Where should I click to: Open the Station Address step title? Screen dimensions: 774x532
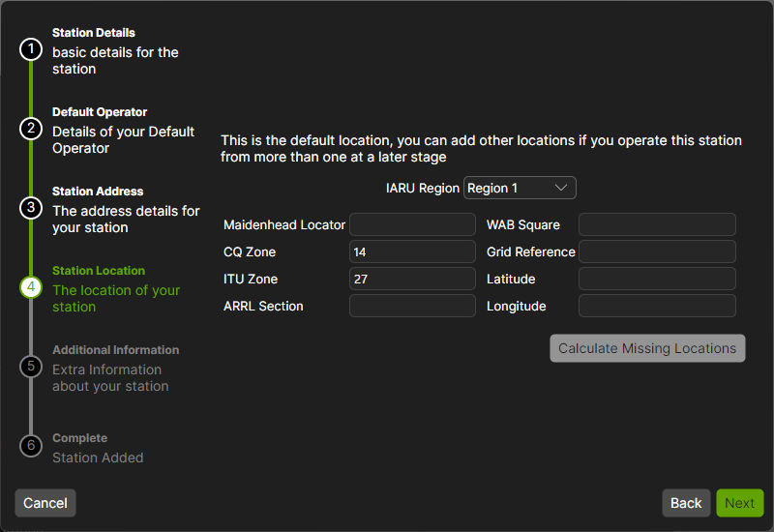[98, 192]
